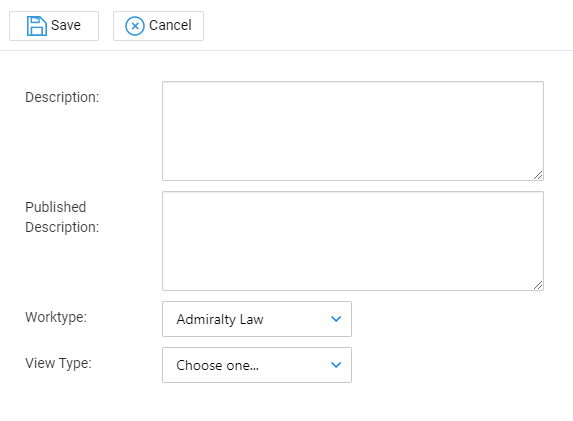Select the Admiralty Law value text

pos(220,319)
